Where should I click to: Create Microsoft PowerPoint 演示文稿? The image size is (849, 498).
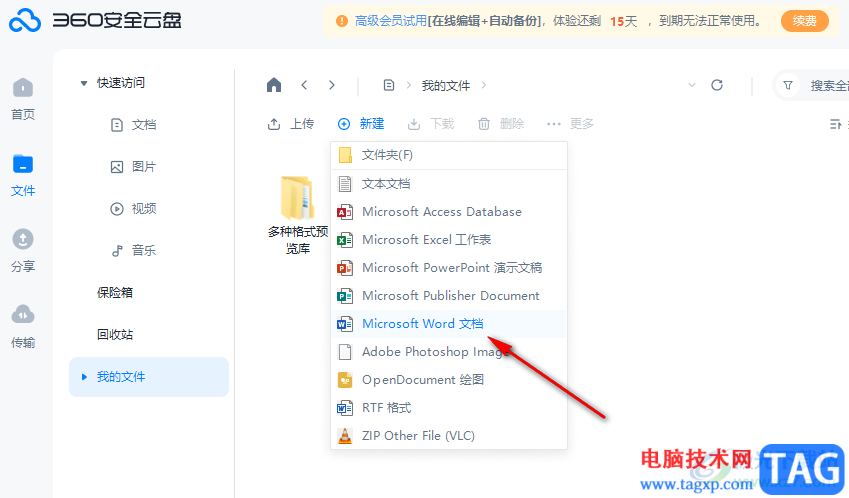coord(449,268)
